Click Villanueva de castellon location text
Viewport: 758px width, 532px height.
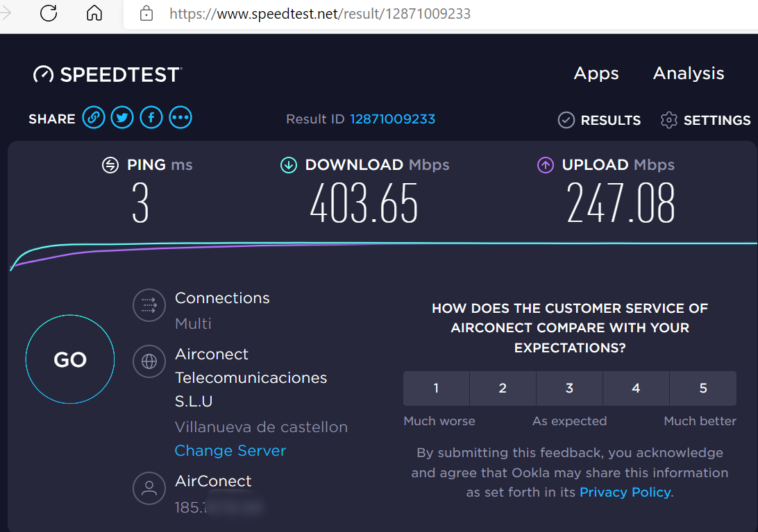coord(261,427)
